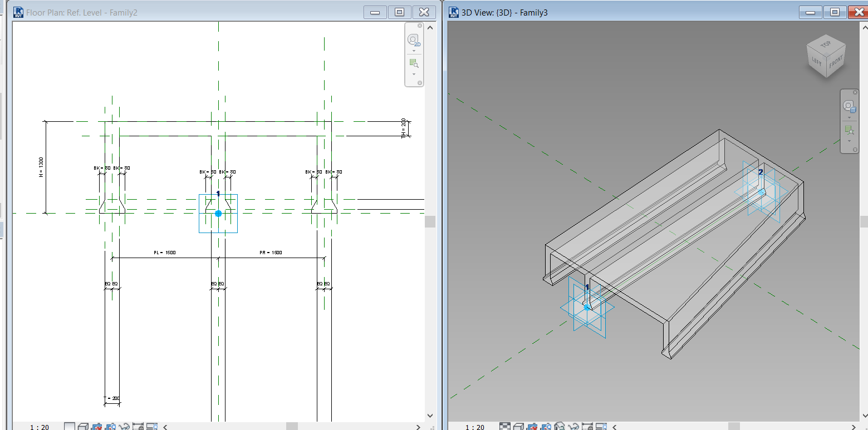Open the Detail Level control in the 3D view
The image size is (868, 430).
[x=505, y=426]
